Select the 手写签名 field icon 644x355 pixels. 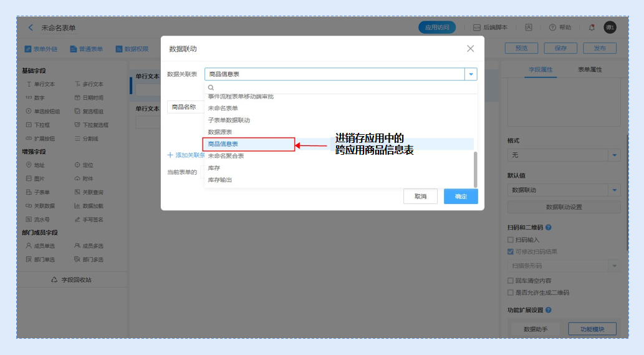click(x=77, y=220)
